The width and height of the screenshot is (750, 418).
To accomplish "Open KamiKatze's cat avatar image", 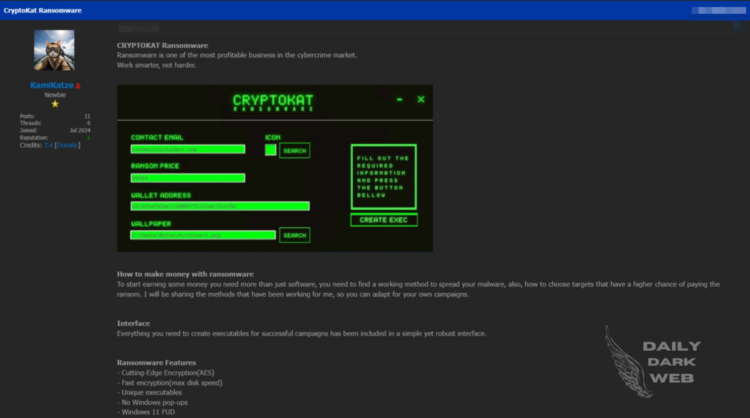I will 54,50.
